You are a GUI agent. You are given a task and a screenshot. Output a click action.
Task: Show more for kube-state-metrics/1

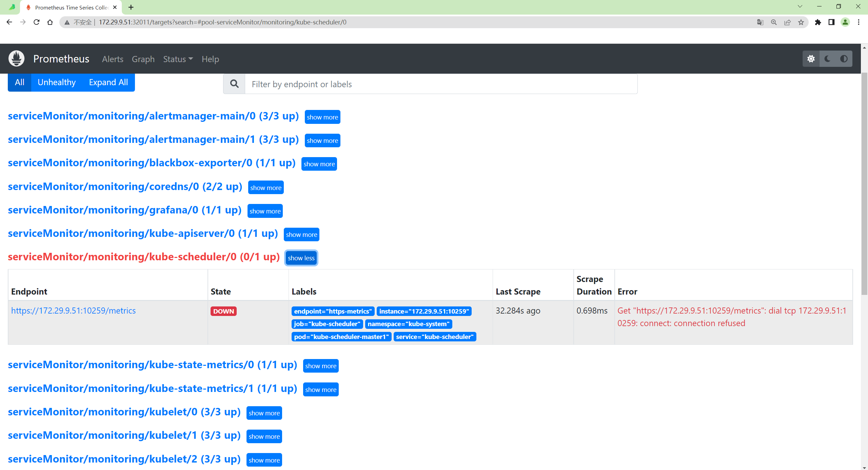(x=321, y=390)
